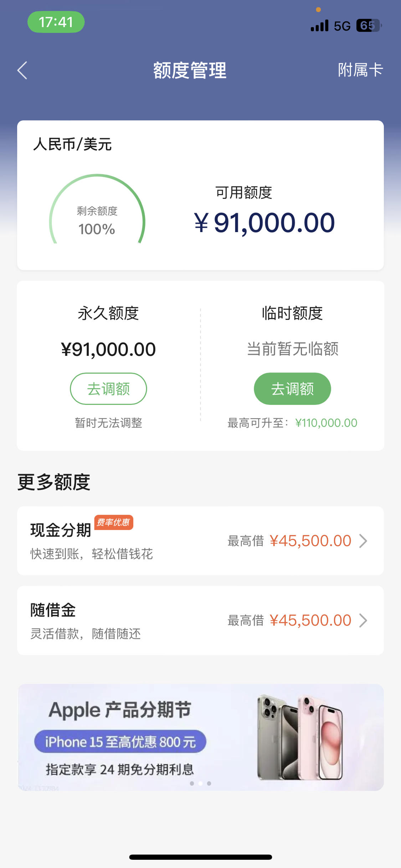Tap the ¥110,000.00 maximum limit text

coord(326,423)
